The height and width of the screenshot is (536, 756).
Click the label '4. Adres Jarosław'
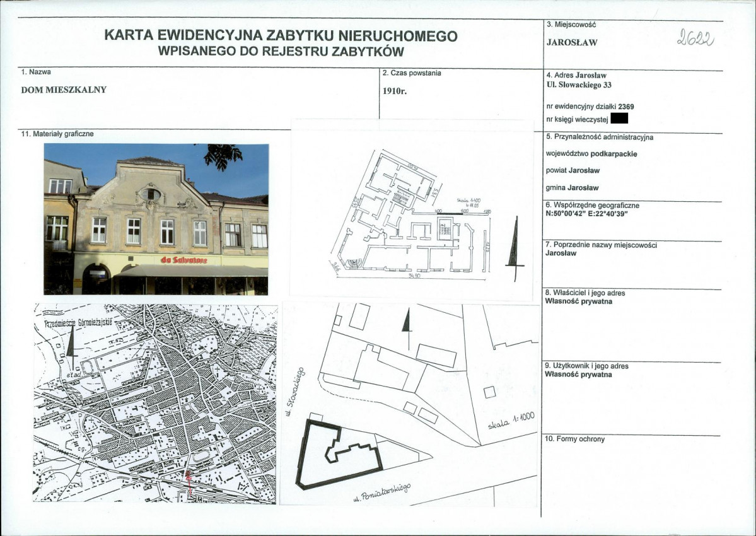click(x=576, y=75)
